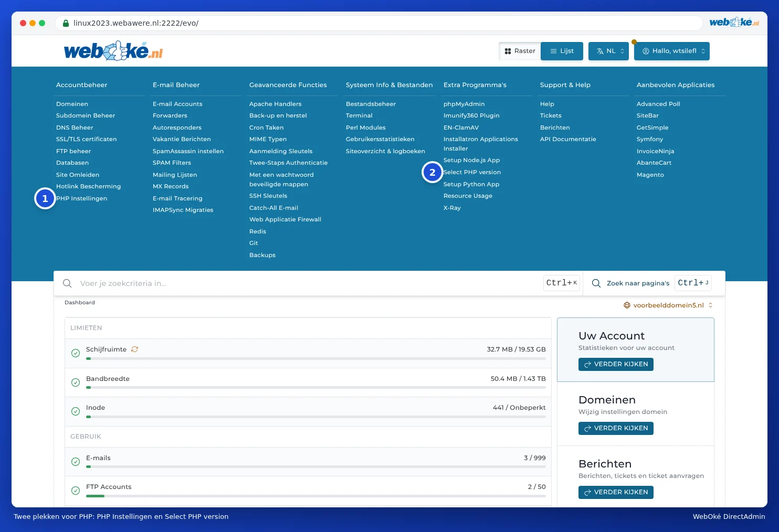This screenshot has width=779, height=532.
Task: Click the green check icon for Bandbreedte
Action: coord(76,382)
